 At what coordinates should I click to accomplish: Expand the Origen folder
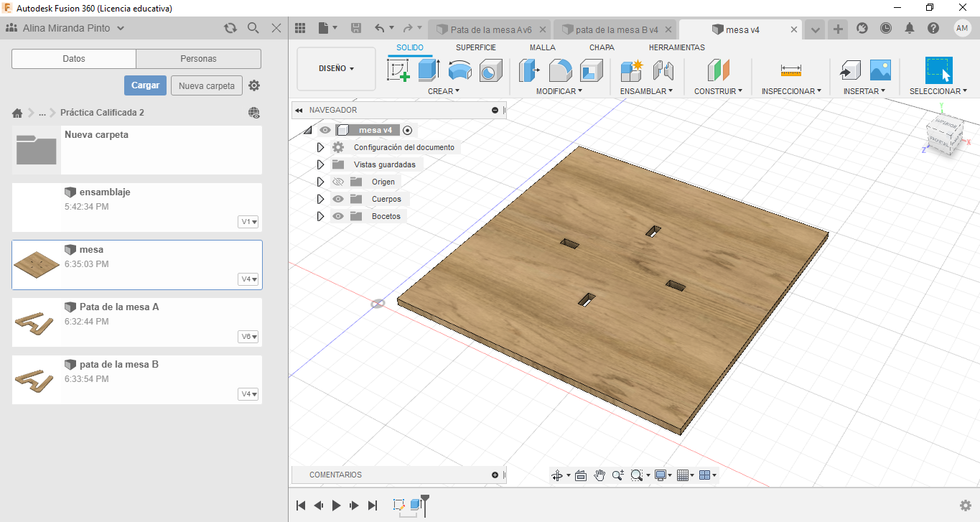click(320, 182)
